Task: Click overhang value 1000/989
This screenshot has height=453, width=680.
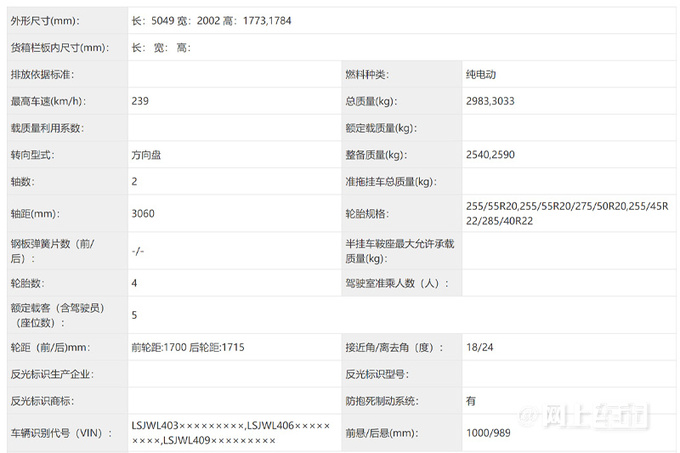Action: tap(488, 433)
